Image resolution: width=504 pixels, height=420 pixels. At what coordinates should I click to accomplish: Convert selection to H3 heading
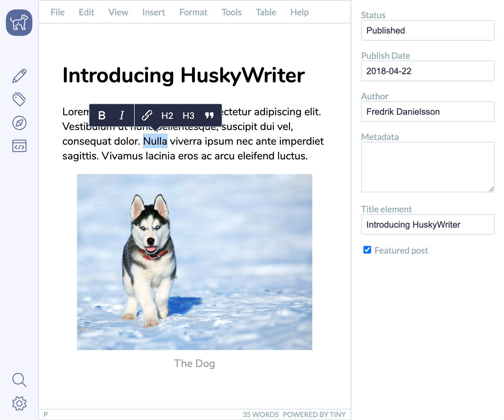(x=188, y=116)
